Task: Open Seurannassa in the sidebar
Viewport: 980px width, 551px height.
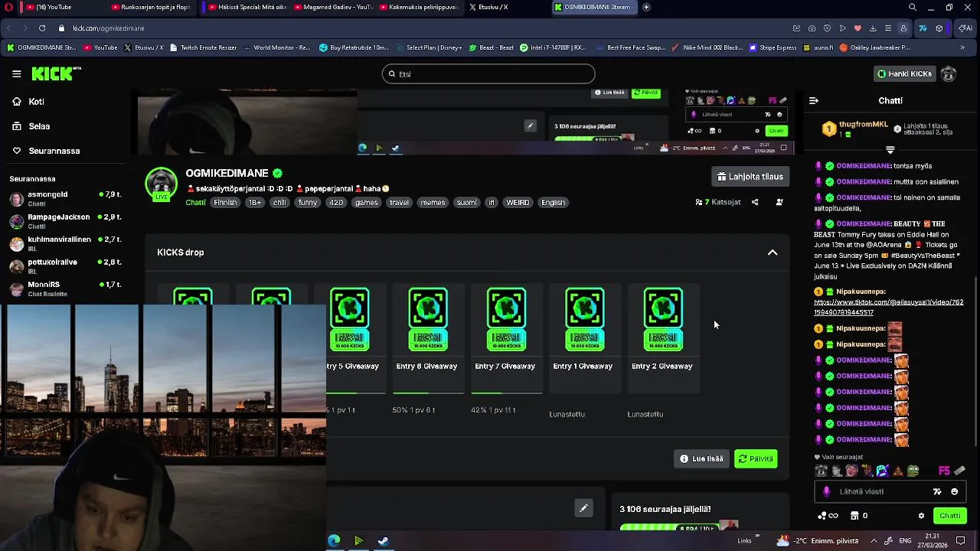Action: [x=54, y=151]
